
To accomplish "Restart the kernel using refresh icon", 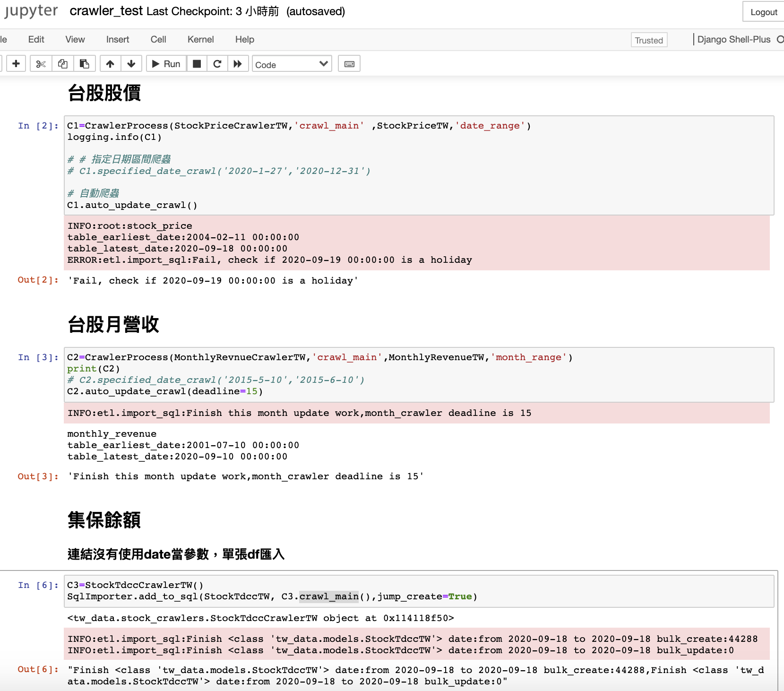I will tap(217, 63).
